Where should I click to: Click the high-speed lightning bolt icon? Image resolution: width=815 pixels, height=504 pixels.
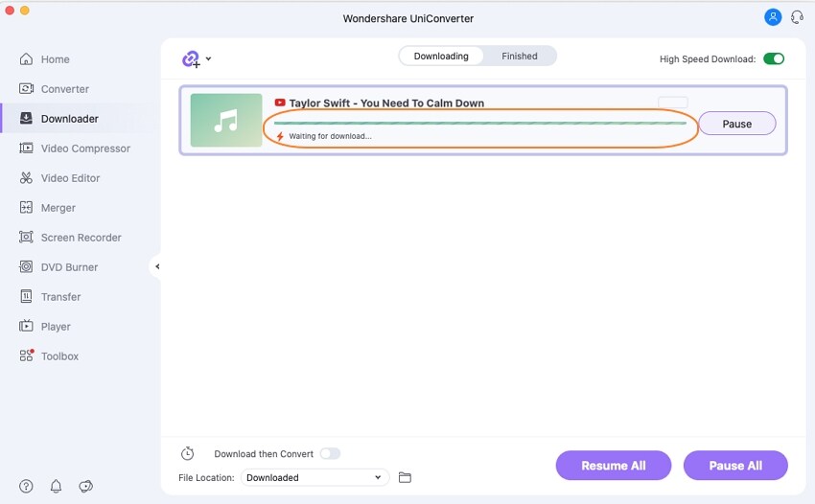coord(280,136)
